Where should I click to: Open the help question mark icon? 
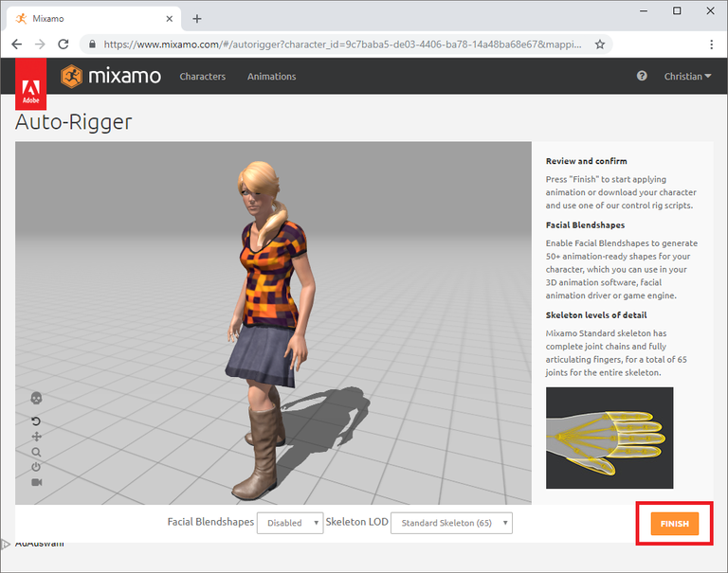tap(642, 76)
